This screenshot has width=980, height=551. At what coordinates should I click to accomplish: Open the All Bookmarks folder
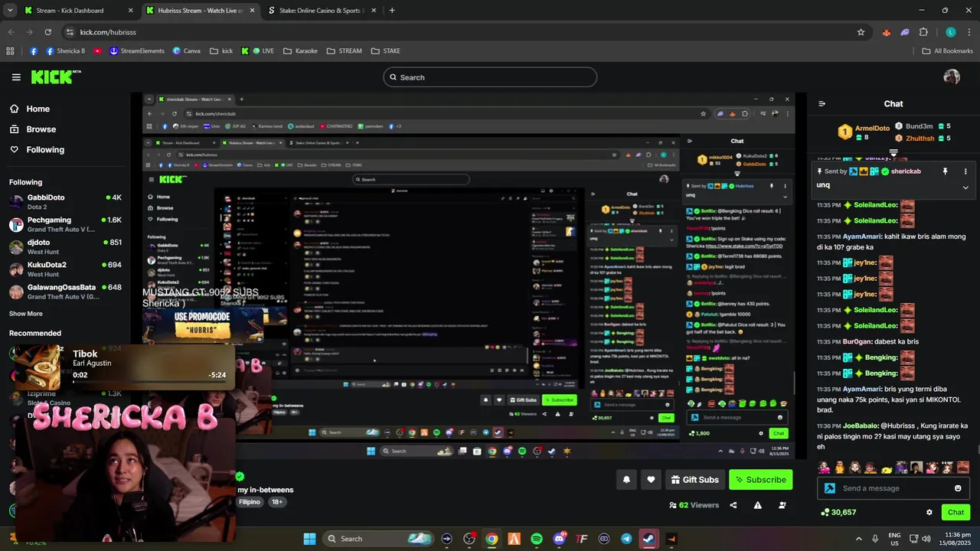pyautogui.click(x=947, y=51)
